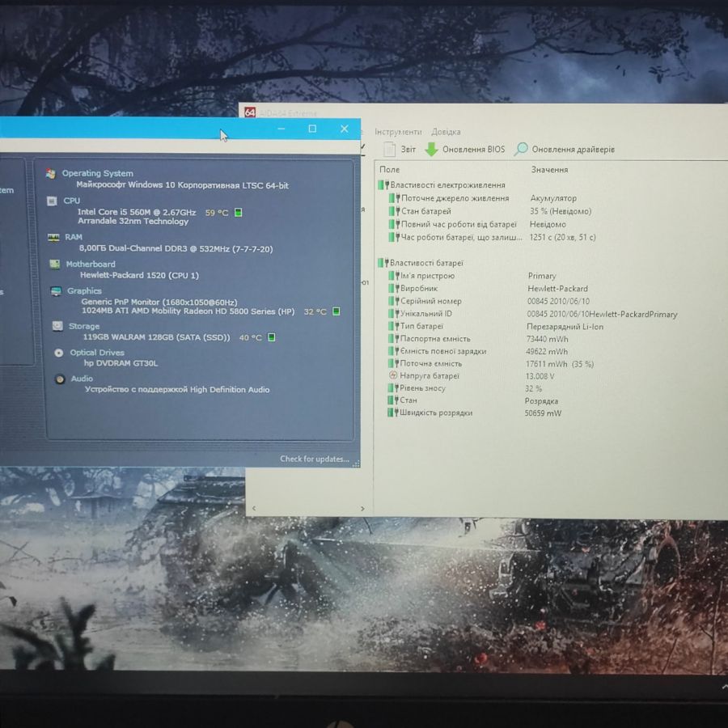Open the Operating System section link

[98, 173]
